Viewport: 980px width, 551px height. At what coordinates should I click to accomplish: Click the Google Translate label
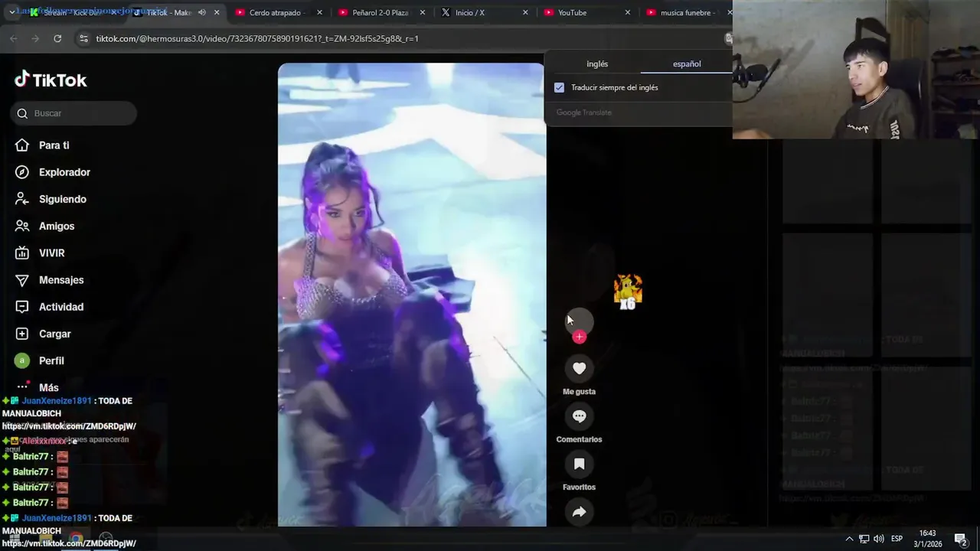[583, 112]
